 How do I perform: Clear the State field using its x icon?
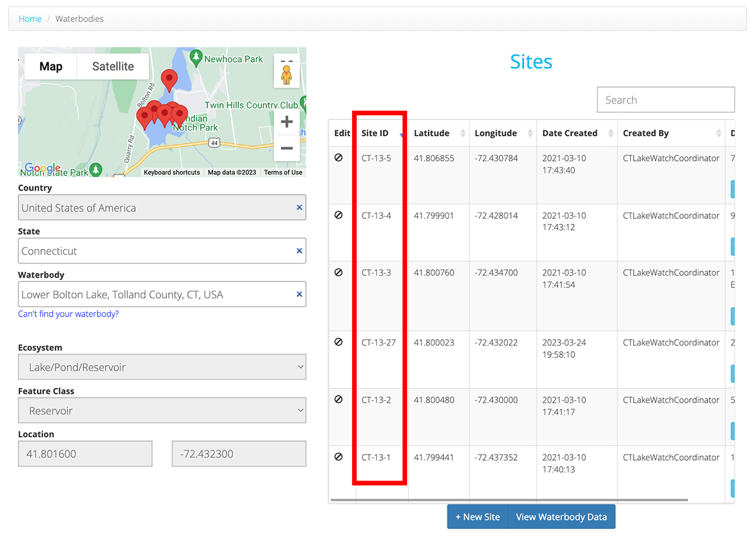(299, 251)
